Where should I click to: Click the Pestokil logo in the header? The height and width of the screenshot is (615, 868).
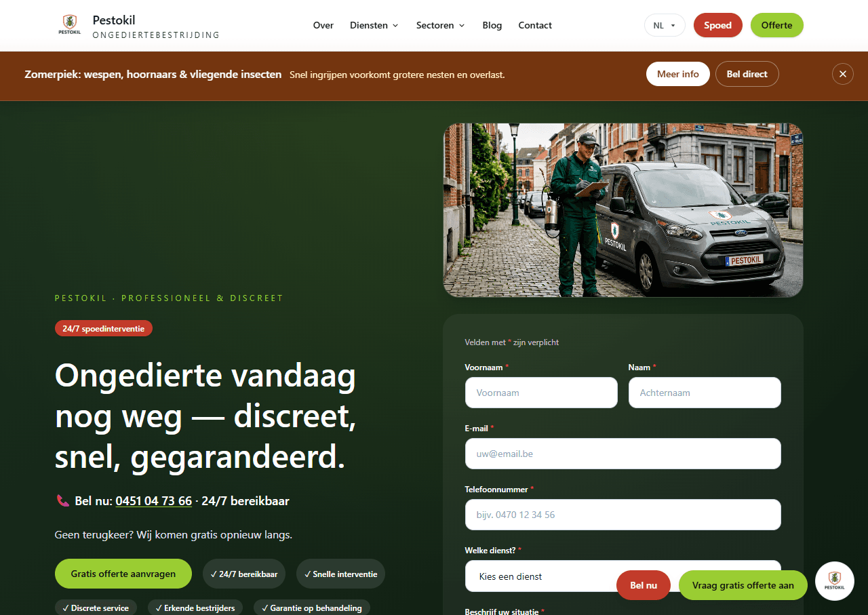[x=69, y=25]
